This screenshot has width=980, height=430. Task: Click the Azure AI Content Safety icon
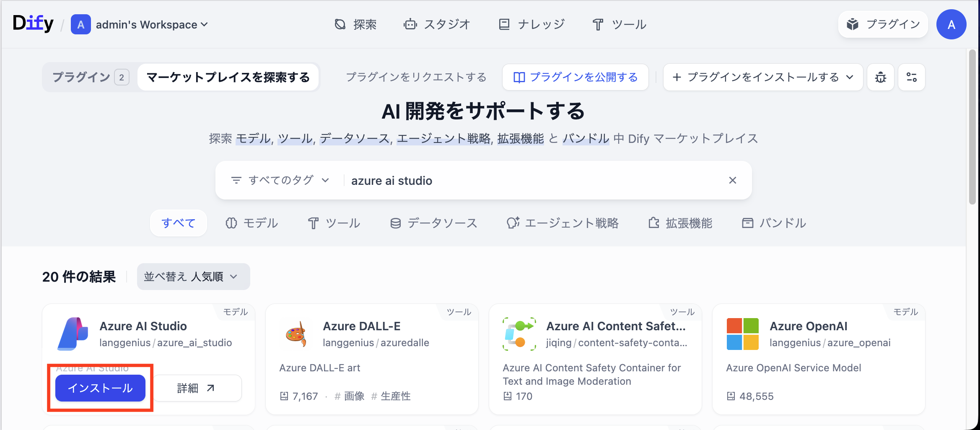[519, 334]
